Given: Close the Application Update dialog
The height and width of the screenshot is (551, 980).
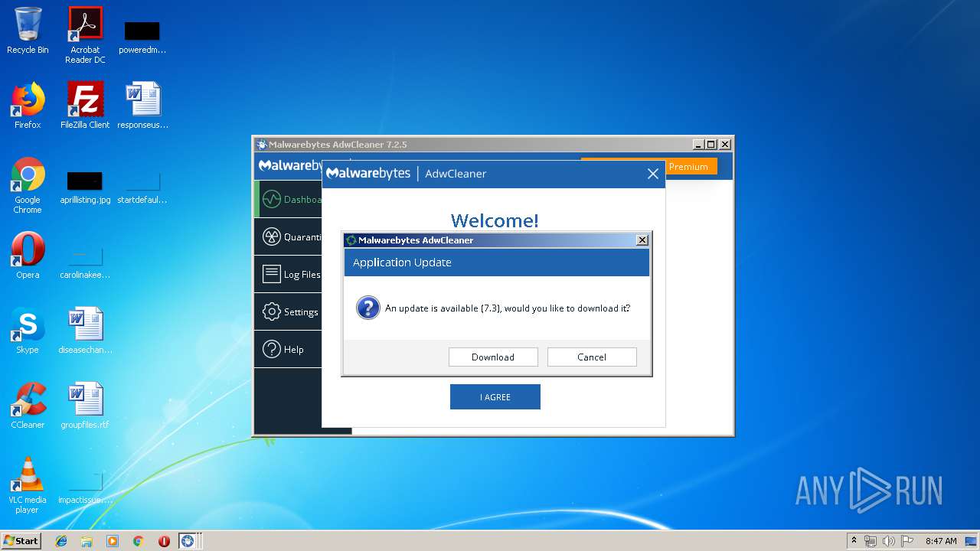Looking at the screenshot, I should pyautogui.click(x=642, y=240).
